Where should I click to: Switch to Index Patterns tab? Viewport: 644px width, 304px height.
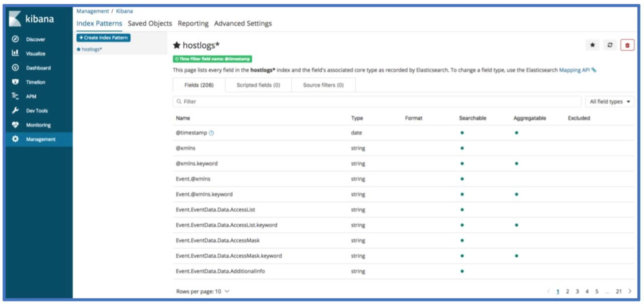[x=99, y=23]
